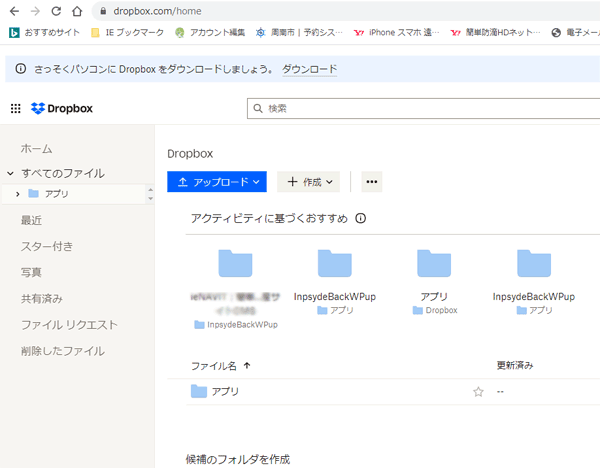Open 削除したファイル in sidebar
Image resolution: width=600 pixels, height=468 pixels.
point(63,351)
